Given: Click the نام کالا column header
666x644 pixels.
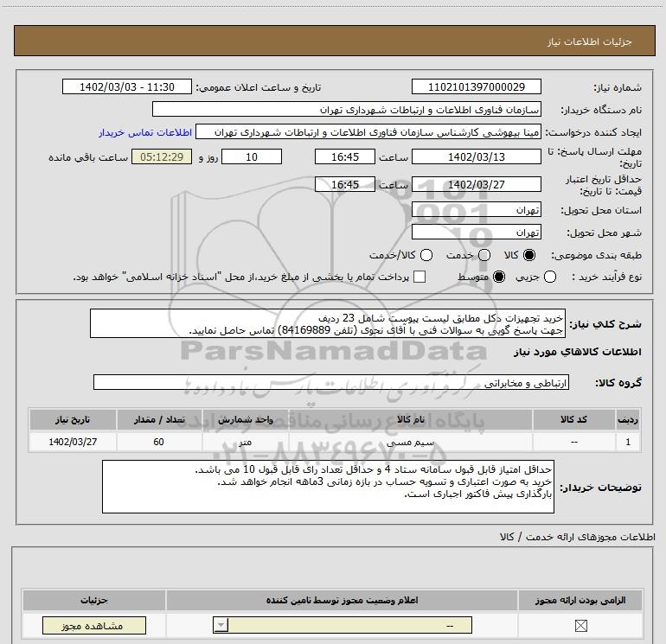Looking at the screenshot, I should [410, 419].
